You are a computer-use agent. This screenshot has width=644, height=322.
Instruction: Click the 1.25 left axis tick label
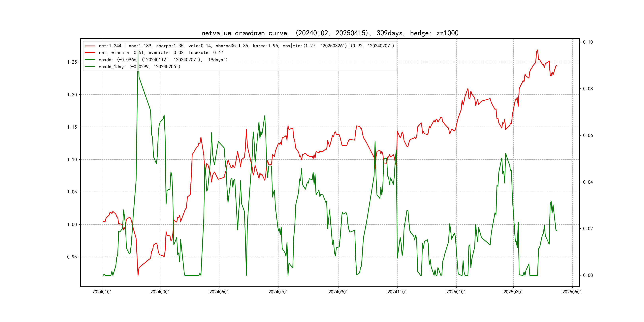point(72,62)
